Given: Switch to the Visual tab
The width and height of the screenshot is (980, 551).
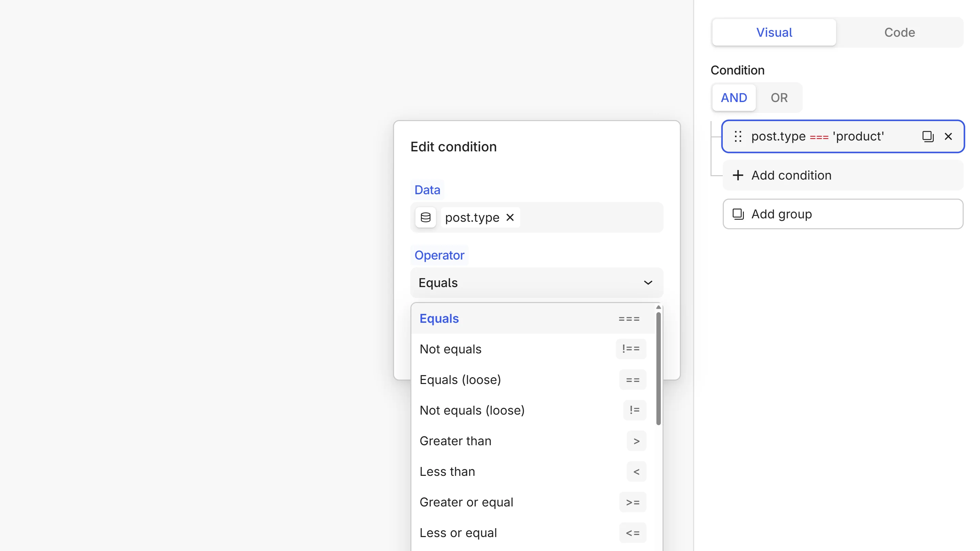Looking at the screenshot, I should pos(774,32).
